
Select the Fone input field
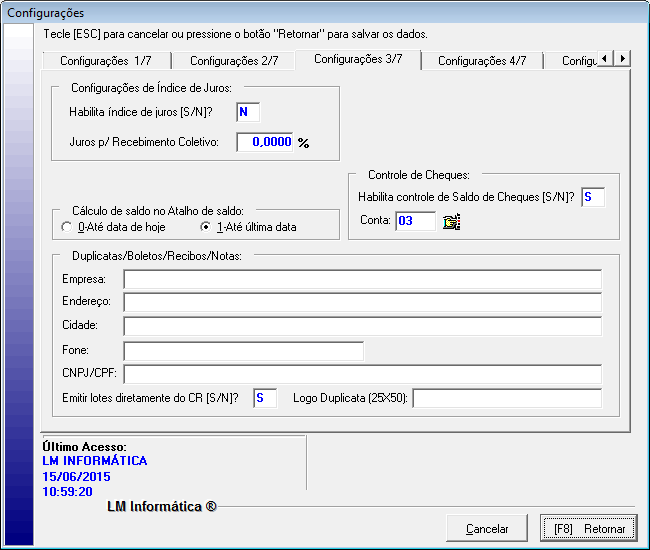[243, 350]
